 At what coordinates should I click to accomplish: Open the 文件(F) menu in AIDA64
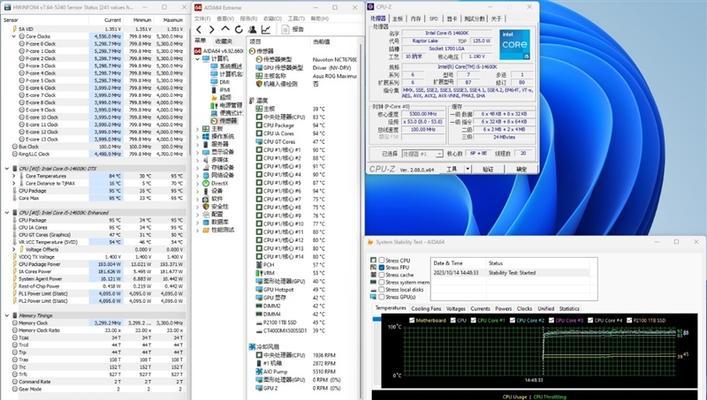point(202,18)
